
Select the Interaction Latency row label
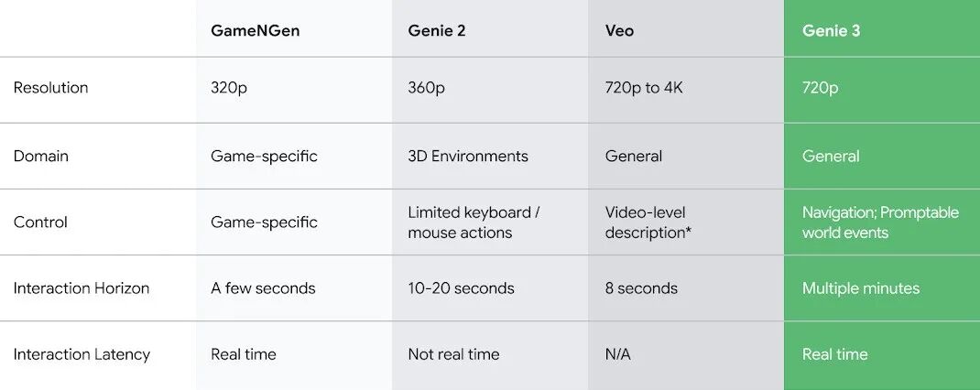click(x=82, y=354)
